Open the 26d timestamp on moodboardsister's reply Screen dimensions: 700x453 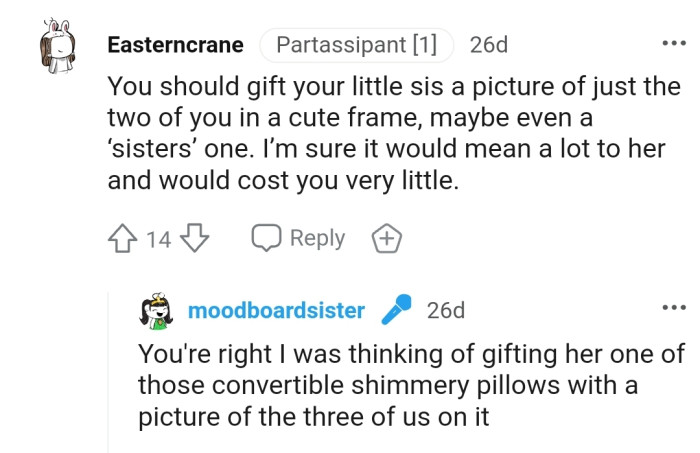[446, 310]
